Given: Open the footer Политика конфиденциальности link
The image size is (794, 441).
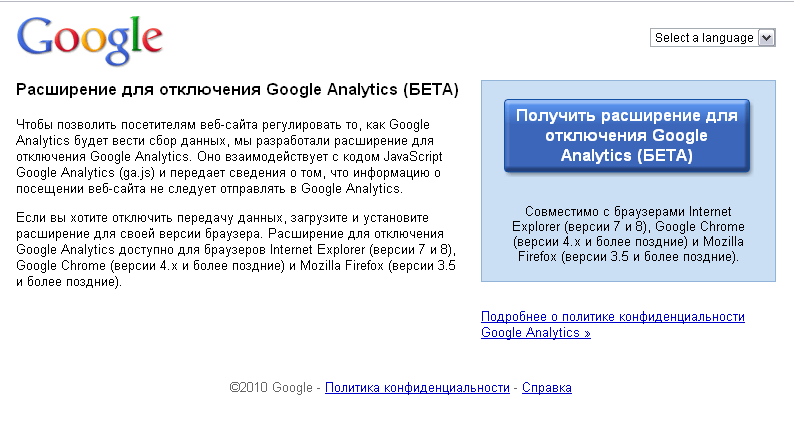Looking at the screenshot, I should coord(418,387).
